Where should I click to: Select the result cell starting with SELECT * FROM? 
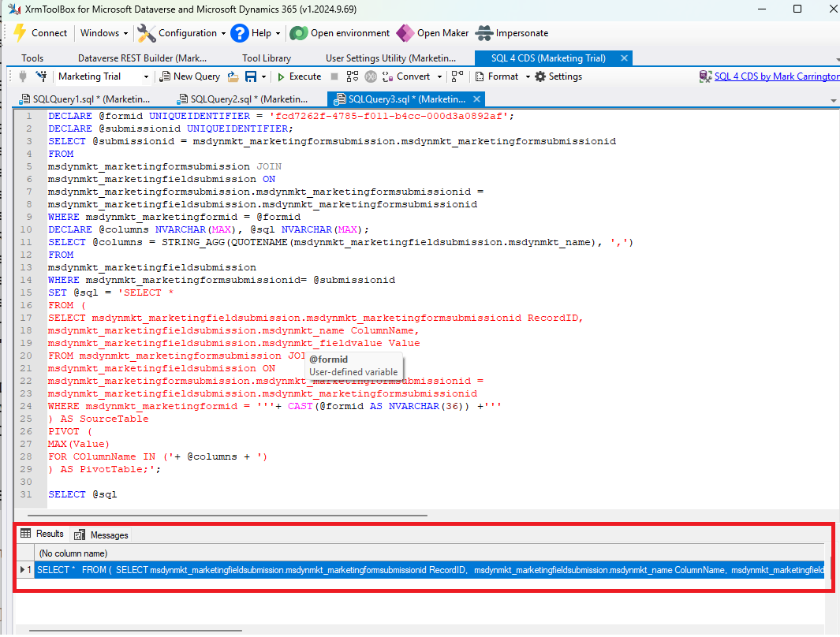click(429, 569)
